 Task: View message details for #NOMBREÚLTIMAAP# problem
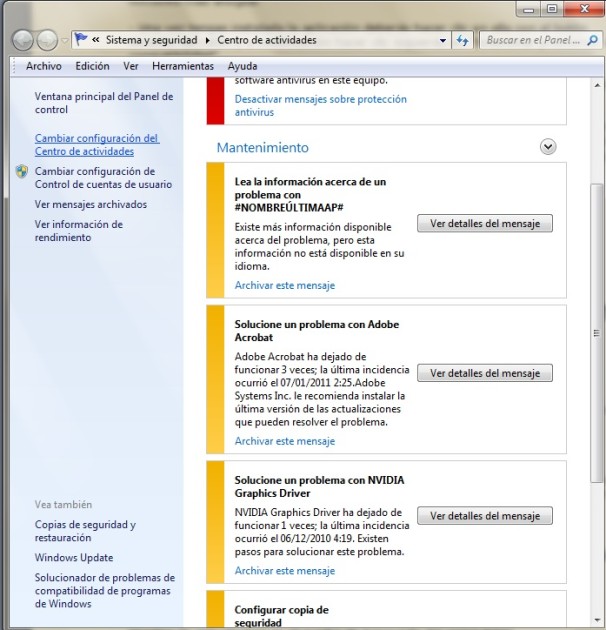click(485, 223)
